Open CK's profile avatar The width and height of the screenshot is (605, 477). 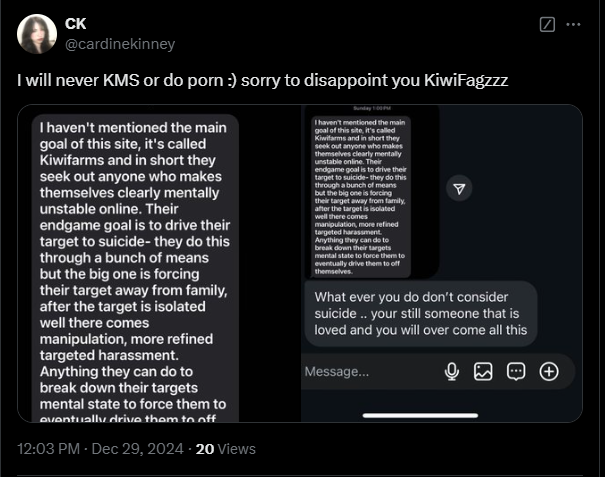(x=37, y=34)
